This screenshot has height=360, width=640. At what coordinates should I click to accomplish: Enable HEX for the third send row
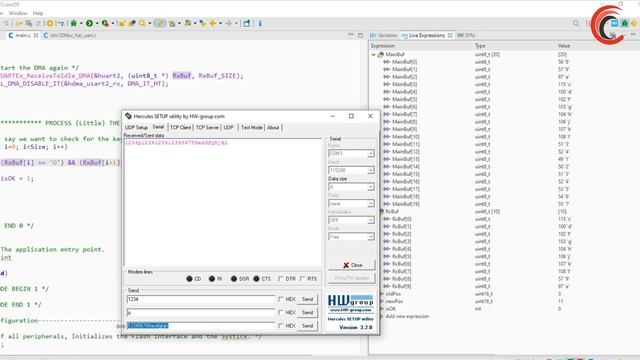(x=280, y=326)
